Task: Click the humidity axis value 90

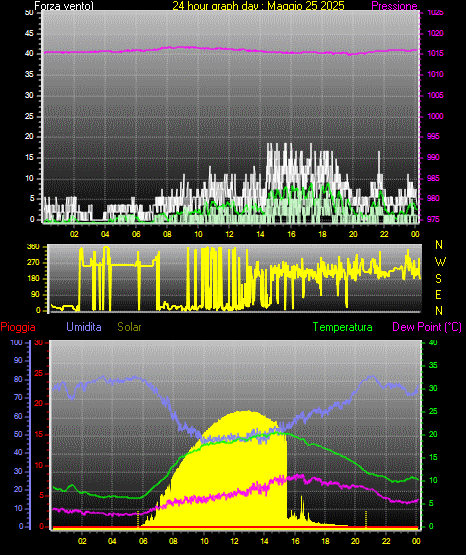Action: pos(18,360)
